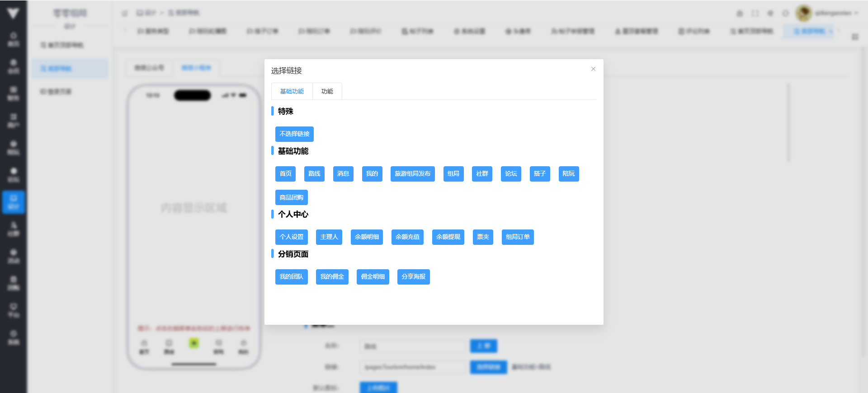Click the 主理人 button

[x=329, y=237]
